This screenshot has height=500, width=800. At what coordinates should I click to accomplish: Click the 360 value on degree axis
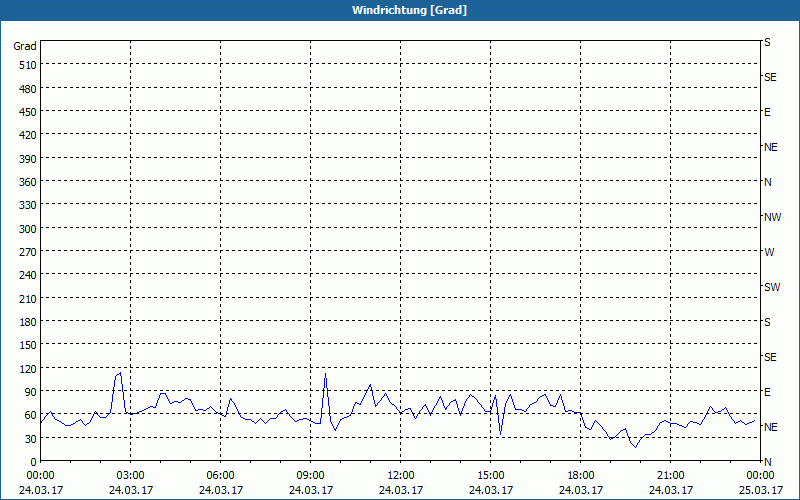(x=28, y=182)
